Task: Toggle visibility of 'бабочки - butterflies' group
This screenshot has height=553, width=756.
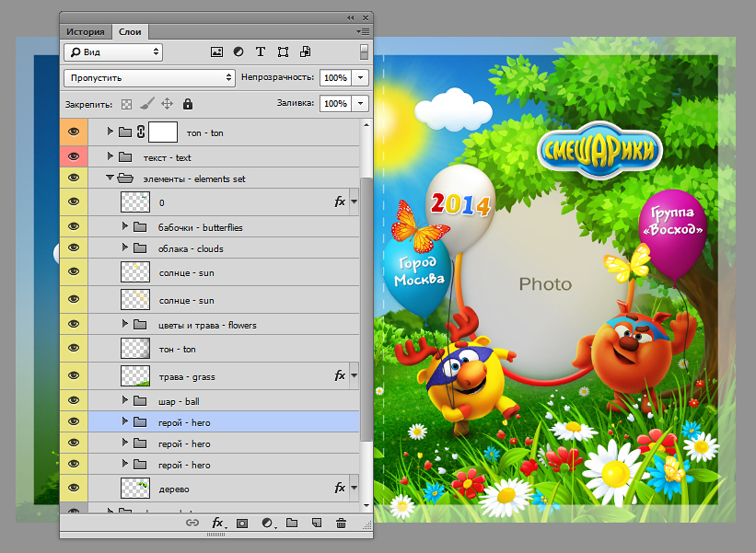Action: coord(74,226)
